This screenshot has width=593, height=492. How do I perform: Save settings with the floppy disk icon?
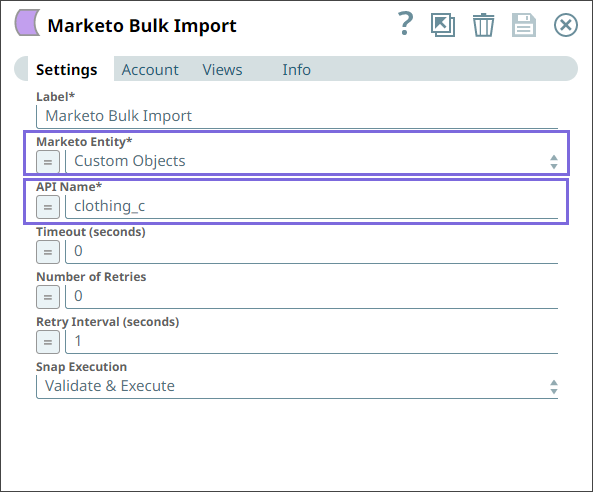[524, 25]
